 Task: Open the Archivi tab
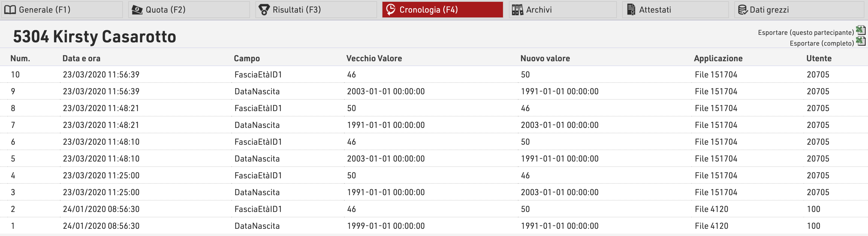pyautogui.click(x=562, y=10)
